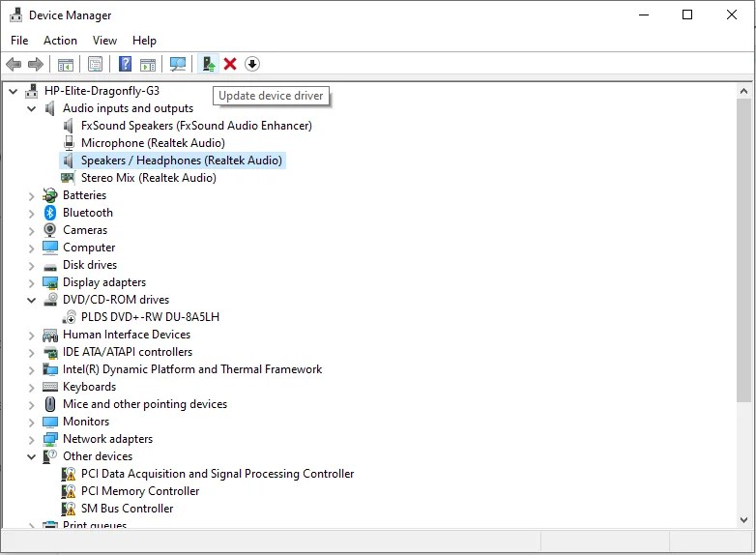Click the Display adapters icon

tap(50, 282)
